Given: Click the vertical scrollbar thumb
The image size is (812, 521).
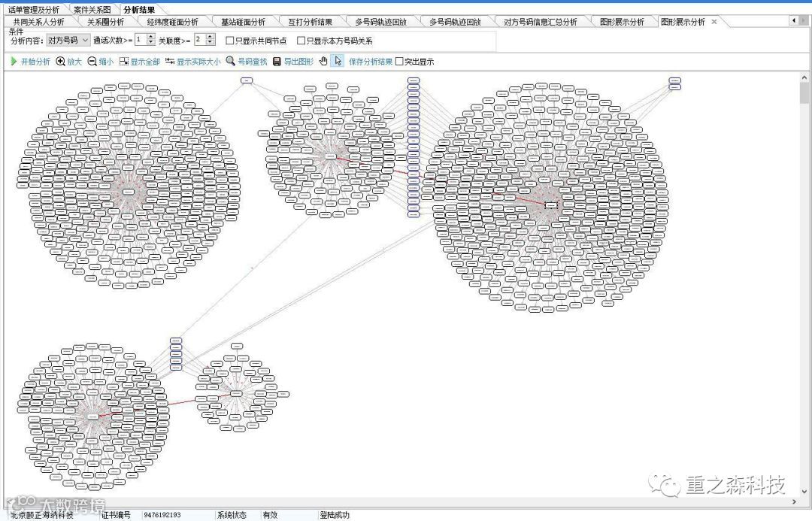Looking at the screenshot, I should pyautogui.click(x=804, y=93).
